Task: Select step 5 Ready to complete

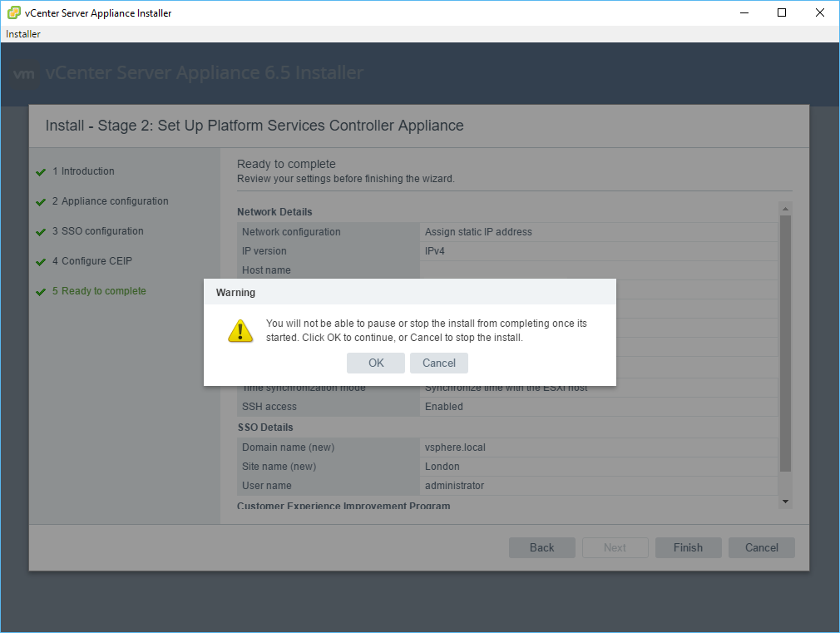Action: [x=103, y=291]
